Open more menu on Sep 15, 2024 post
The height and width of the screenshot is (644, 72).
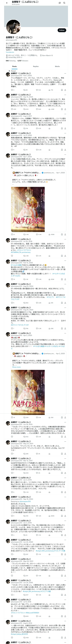point(65,95)
